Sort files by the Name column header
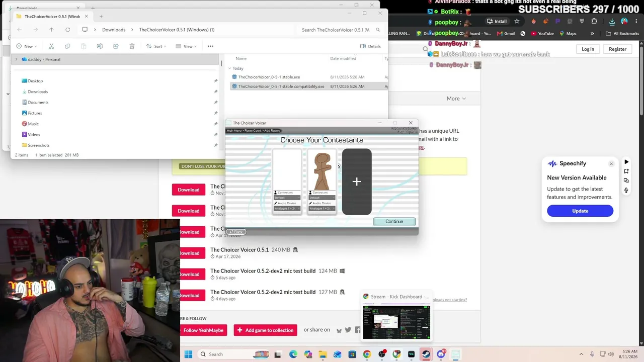The height and width of the screenshot is (362, 644). coord(241,58)
